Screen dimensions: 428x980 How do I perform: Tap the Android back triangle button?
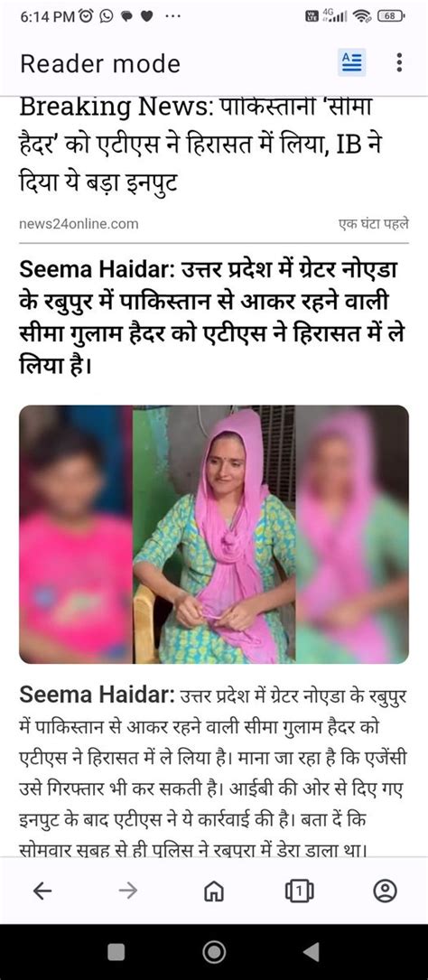point(312,952)
